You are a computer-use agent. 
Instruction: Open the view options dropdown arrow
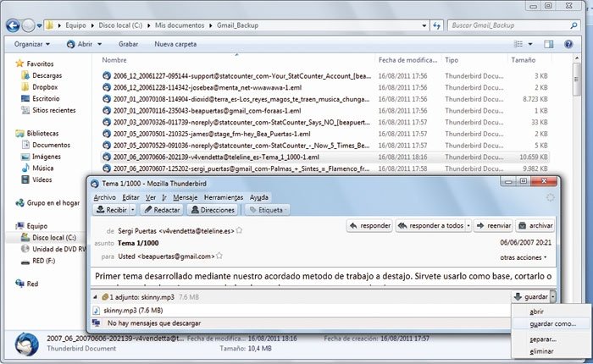point(530,44)
